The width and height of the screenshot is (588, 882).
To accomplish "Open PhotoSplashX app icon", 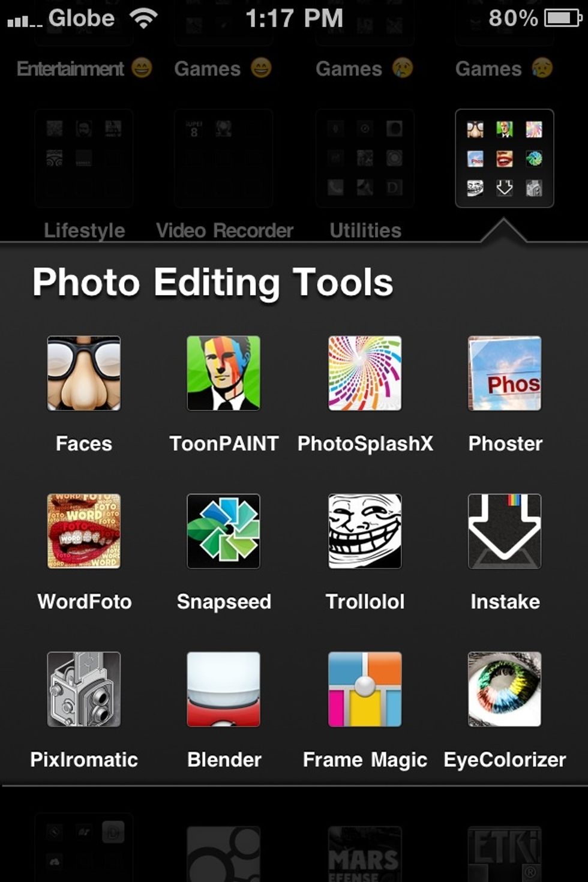I will [365, 373].
